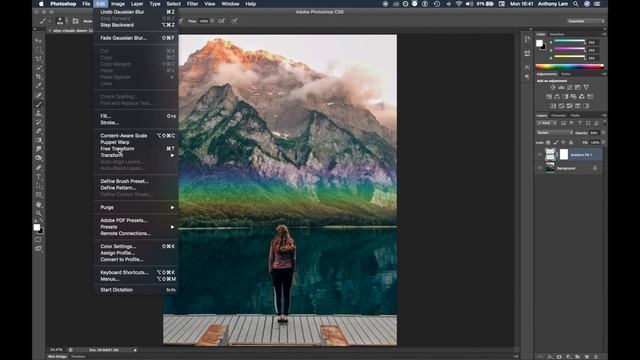Open macOS Spotlight search
640x360 pixels.
tap(576, 4)
